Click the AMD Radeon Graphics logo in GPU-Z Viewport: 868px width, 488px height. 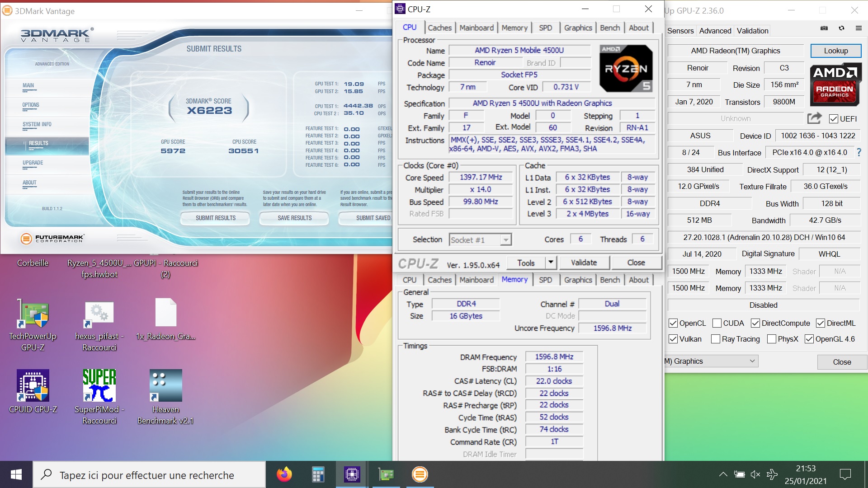coord(835,84)
